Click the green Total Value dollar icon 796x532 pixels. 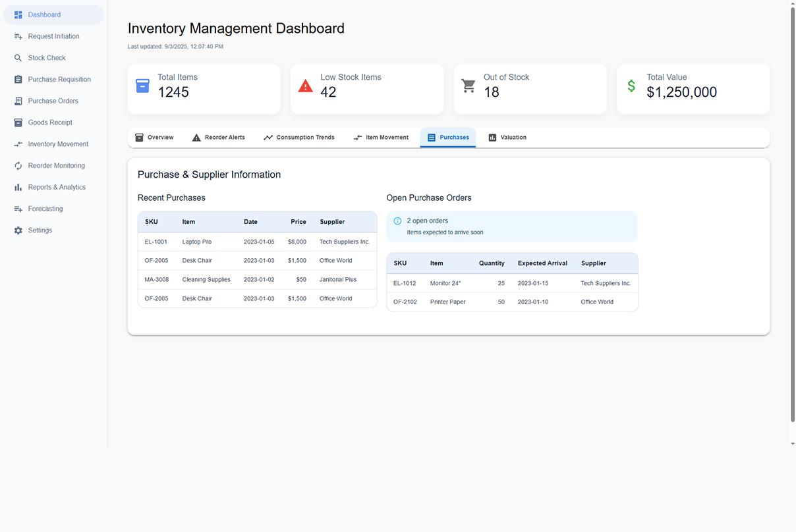pos(631,86)
